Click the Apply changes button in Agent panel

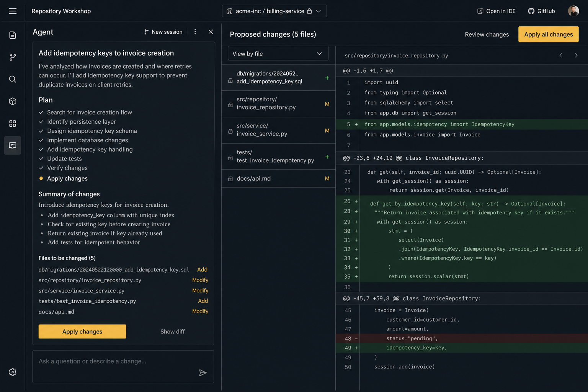click(82, 332)
